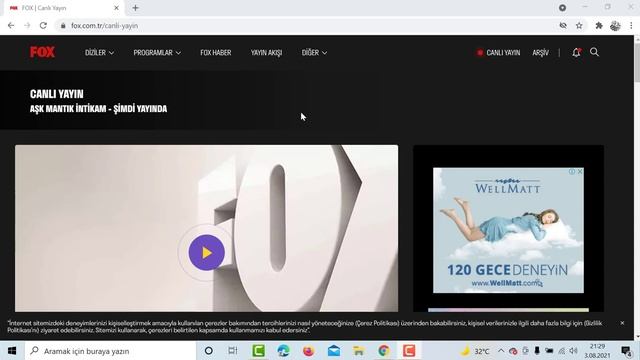
Task: Open a new browser tab
Action: point(136,8)
